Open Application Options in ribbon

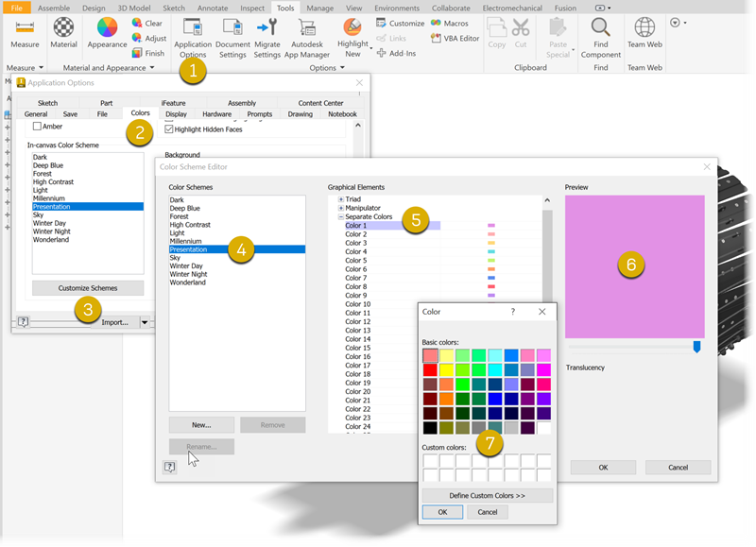[193, 38]
